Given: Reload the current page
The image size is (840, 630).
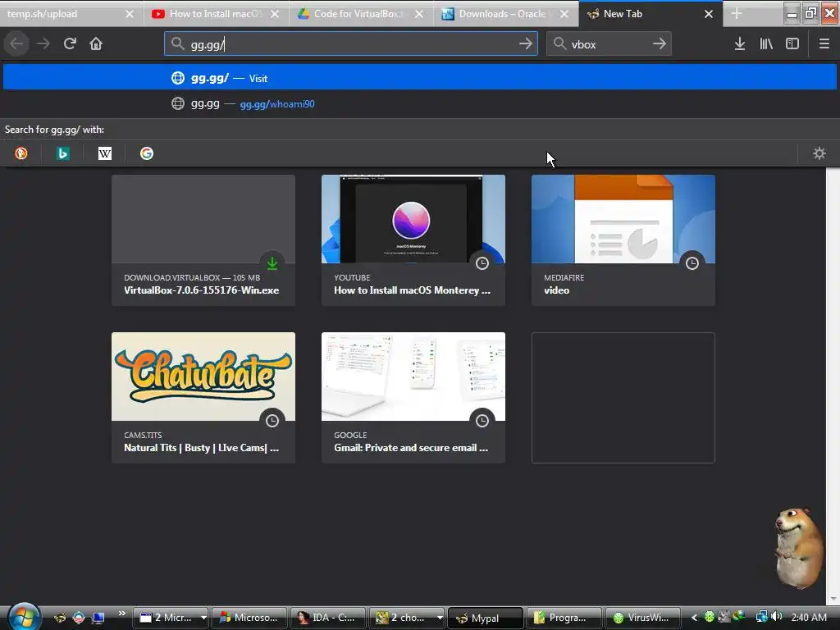Looking at the screenshot, I should click(70, 43).
